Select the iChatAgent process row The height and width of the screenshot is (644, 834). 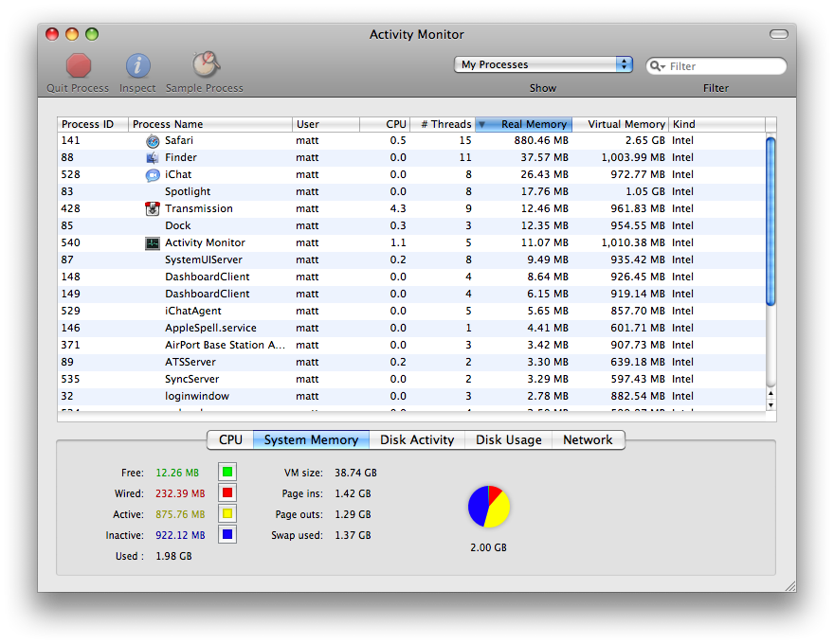coord(411,311)
